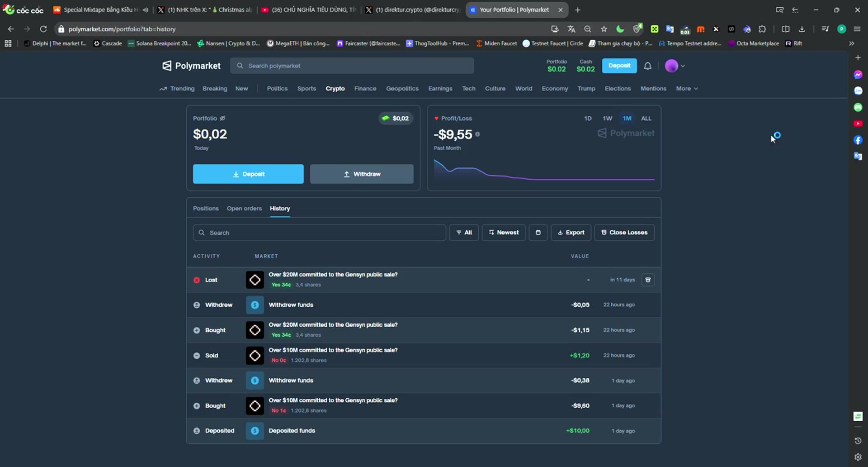Open the Trending category
Image resolution: width=868 pixels, height=467 pixels.
click(x=177, y=89)
